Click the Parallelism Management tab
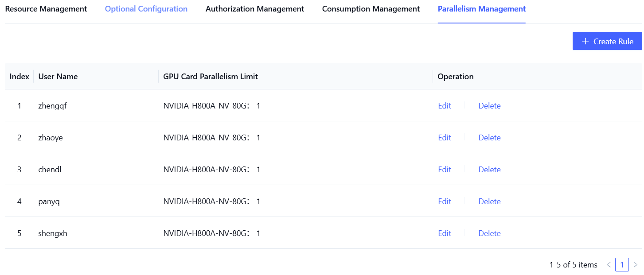This screenshot has height=275, width=644. (482, 9)
